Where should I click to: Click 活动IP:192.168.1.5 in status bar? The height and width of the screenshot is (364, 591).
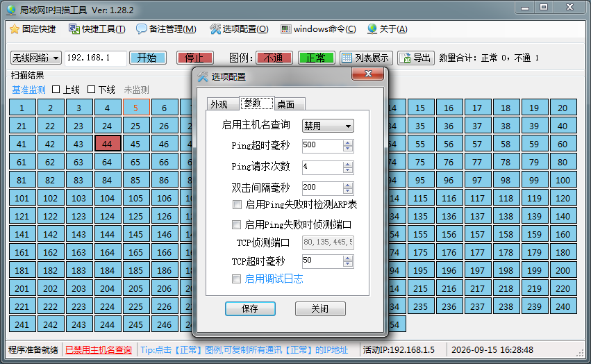399,350
